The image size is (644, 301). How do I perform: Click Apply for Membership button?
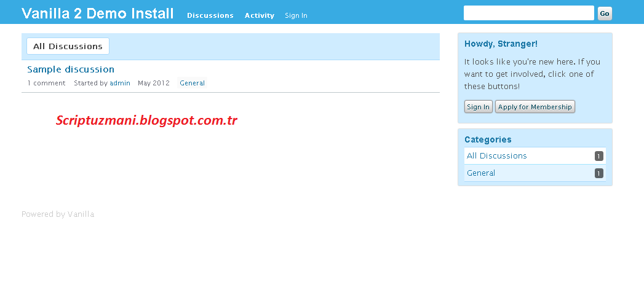click(535, 107)
